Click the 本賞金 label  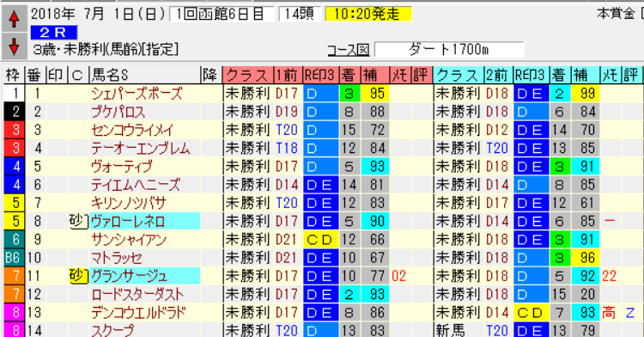pos(616,14)
